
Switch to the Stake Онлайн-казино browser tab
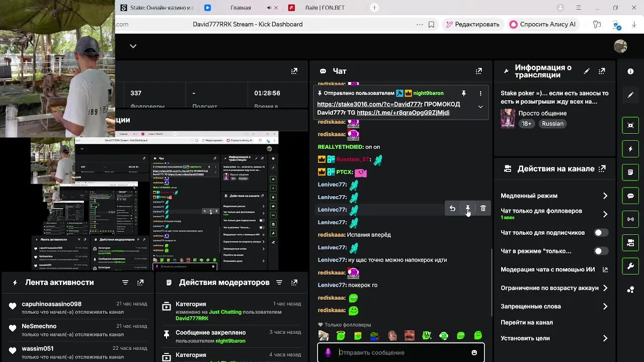point(157,8)
